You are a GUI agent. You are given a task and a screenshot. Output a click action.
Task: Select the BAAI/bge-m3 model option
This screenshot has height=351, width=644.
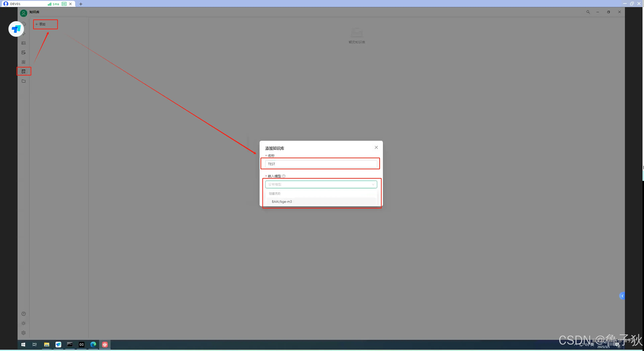click(x=282, y=202)
